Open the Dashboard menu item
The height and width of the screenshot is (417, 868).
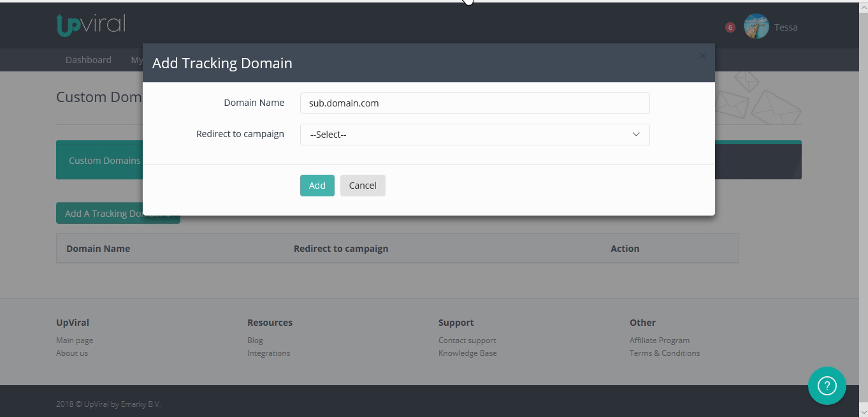(88, 59)
